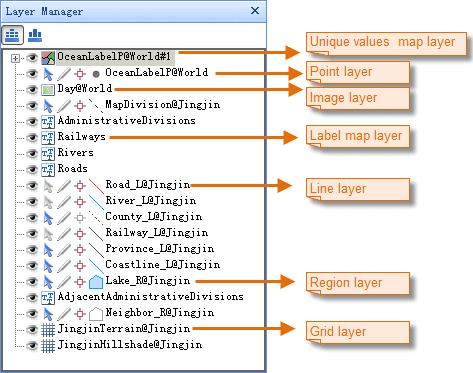Screen dimensions: 473x373
Task: Hide the OceanLabelP@World#1 layer with eye icon
Action: [32, 57]
